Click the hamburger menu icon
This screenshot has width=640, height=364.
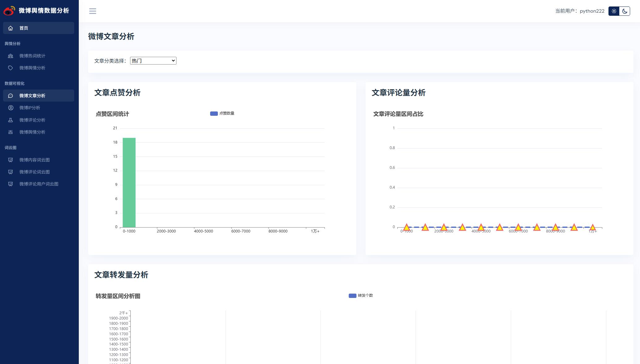(x=92, y=11)
